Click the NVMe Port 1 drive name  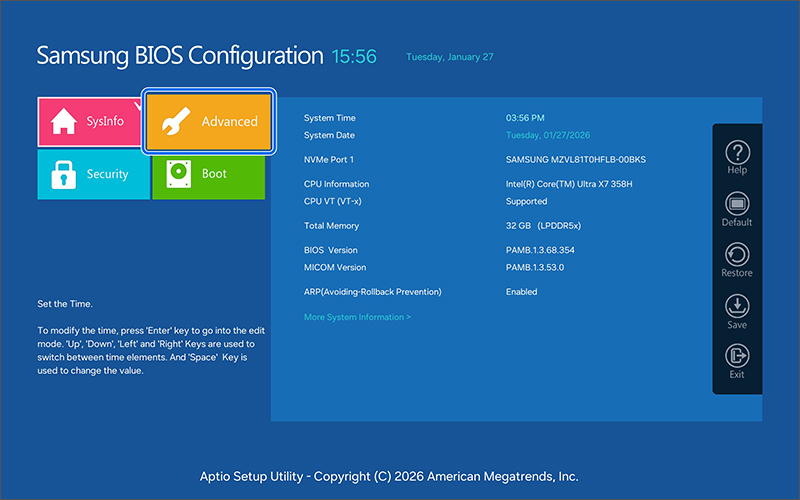[576, 160]
